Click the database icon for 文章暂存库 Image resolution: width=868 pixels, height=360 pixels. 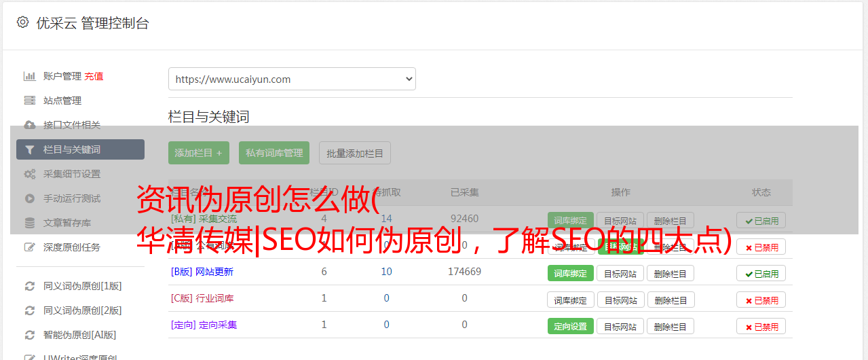tap(29, 223)
